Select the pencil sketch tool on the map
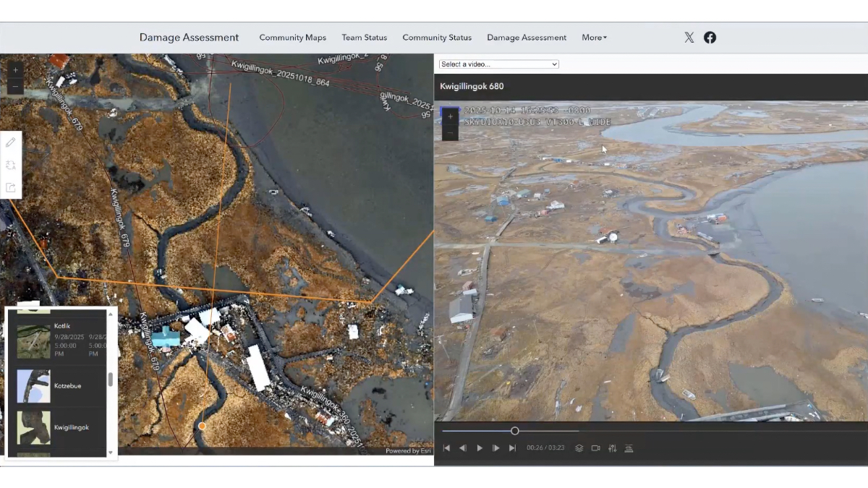 tap(10, 142)
